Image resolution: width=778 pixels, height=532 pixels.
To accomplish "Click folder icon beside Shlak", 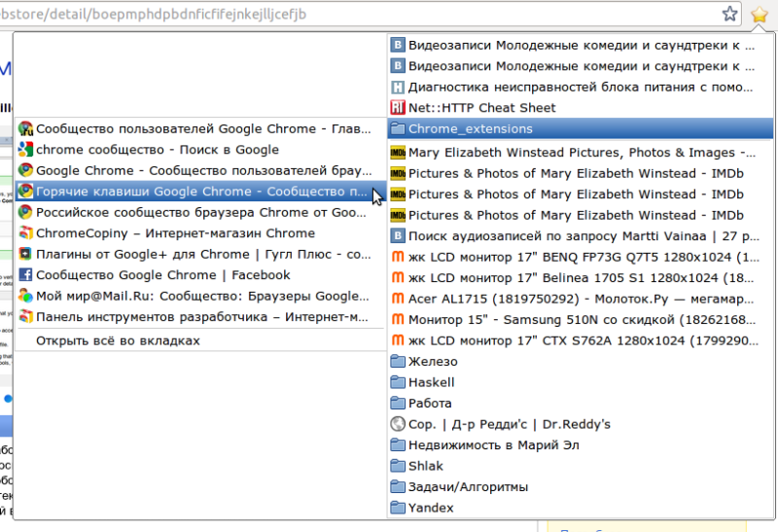I will [398, 465].
